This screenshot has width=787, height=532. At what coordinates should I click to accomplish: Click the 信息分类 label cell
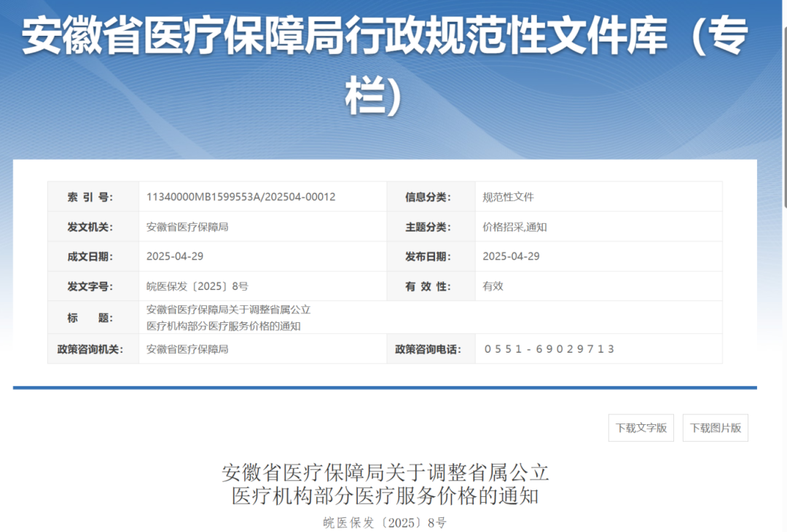click(x=431, y=197)
